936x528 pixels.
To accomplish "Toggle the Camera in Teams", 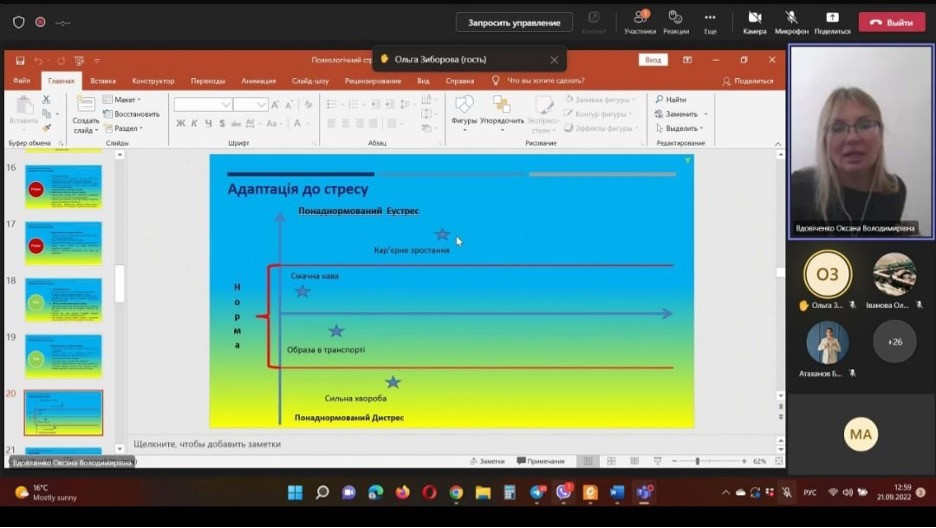I will 755,22.
